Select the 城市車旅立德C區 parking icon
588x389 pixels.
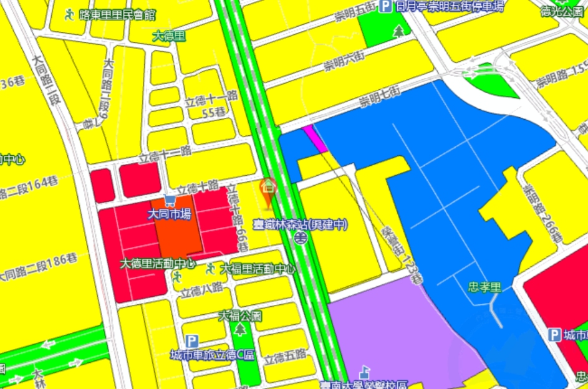coord(192,342)
